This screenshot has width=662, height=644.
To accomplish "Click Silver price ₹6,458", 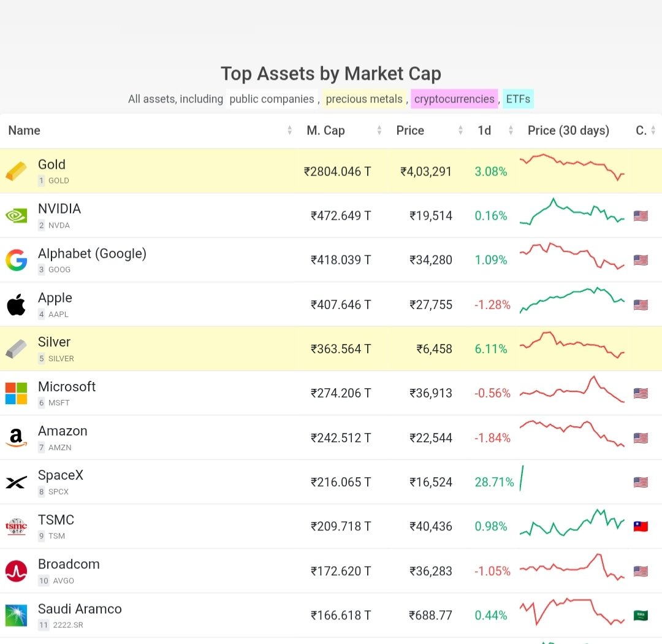I will [x=434, y=349].
